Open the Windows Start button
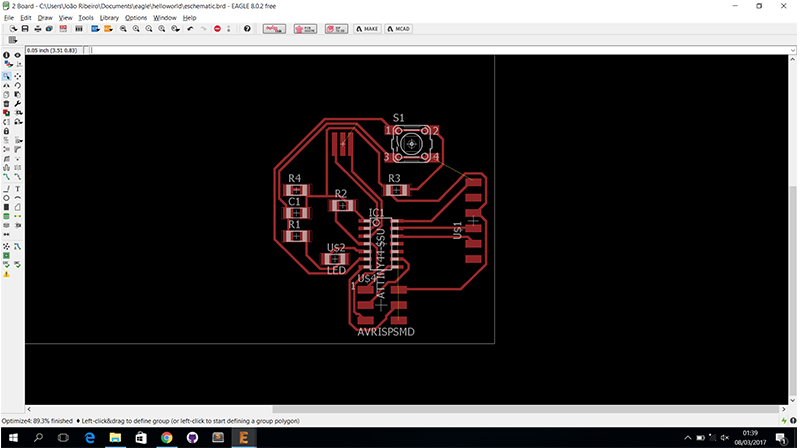The width and height of the screenshot is (800, 448). pyautogui.click(x=13, y=438)
